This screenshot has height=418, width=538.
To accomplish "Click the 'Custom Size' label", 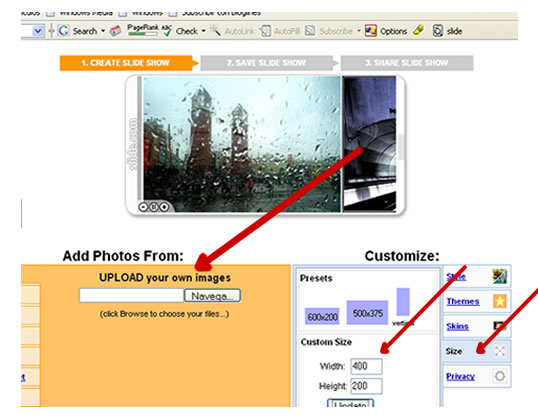I will coord(326,342).
